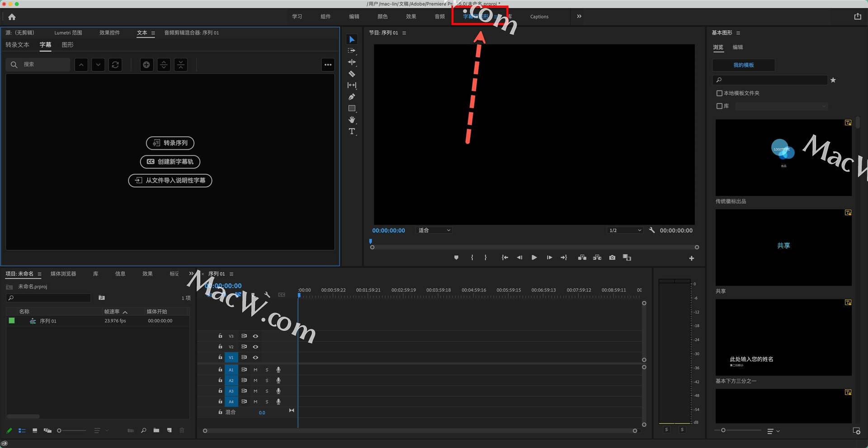Image resolution: width=868 pixels, height=448 pixels.
Task: Mute audio track A1
Action: (255, 370)
